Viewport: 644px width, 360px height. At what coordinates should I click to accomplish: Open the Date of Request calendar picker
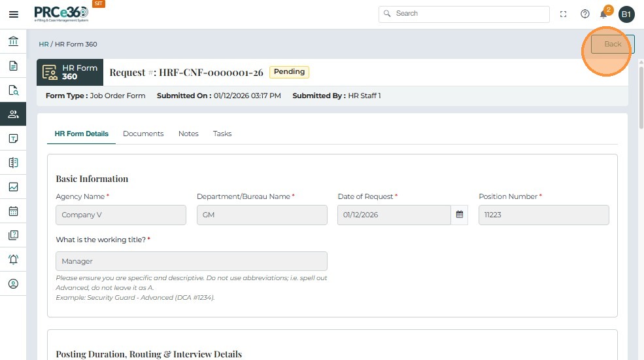tap(460, 215)
